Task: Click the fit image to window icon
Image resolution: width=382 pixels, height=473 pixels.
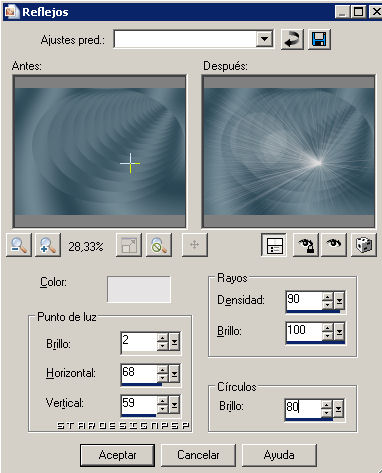Action: tap(129, 245)
